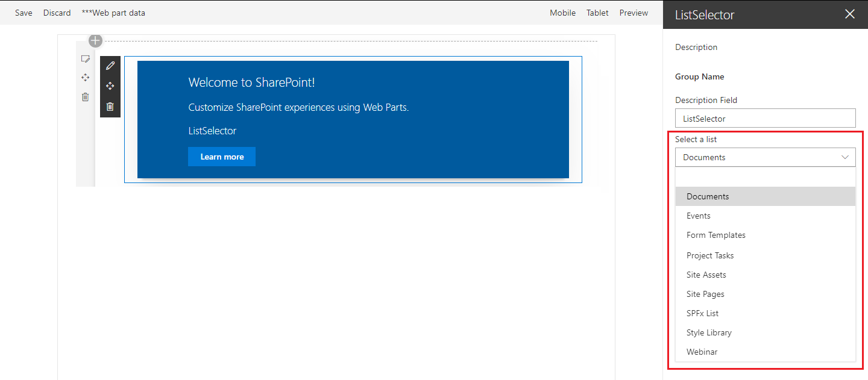Click the plus icon to add a section
Image resolution: width=868 pixels, height=380 pixels.
click(x=95, y=41)
